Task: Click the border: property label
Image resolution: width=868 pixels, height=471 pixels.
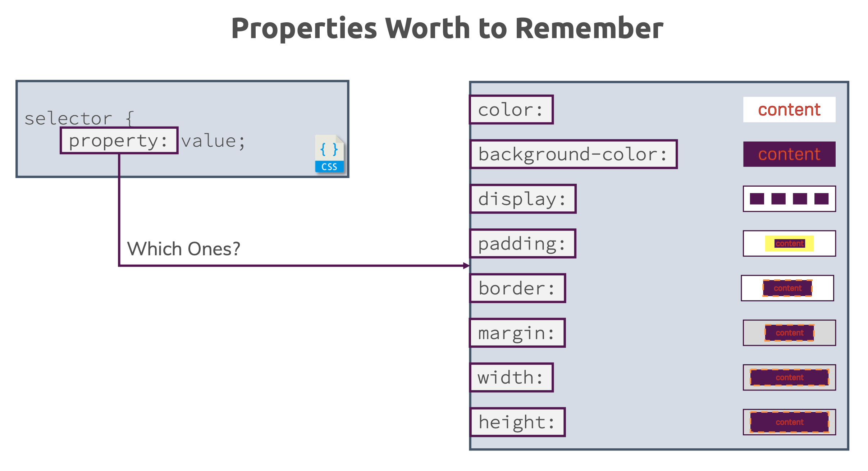Action: click(x=518, y=288)
